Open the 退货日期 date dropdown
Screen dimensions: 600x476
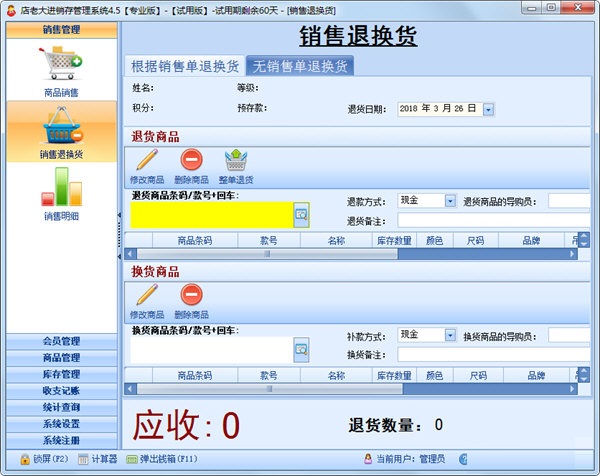pyautogui.click(x=488, y=109)
